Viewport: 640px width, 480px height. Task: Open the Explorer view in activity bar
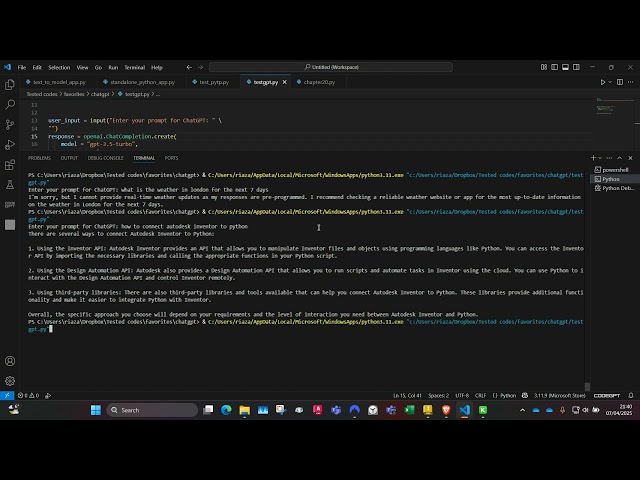point(10,84)
